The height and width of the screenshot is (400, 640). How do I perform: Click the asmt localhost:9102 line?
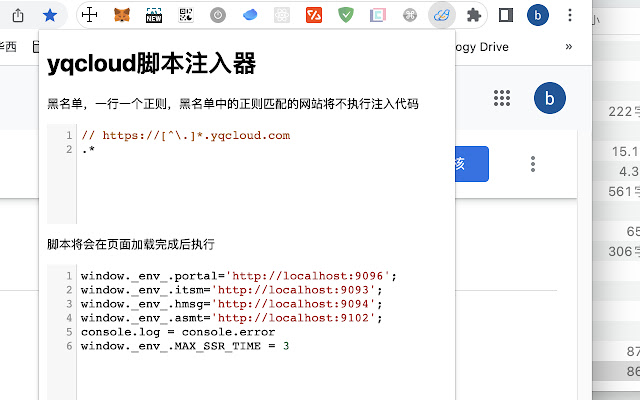[231, 318]
